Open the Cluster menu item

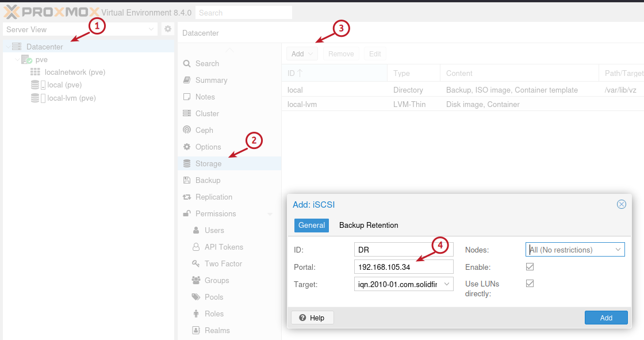click(229, 113)
